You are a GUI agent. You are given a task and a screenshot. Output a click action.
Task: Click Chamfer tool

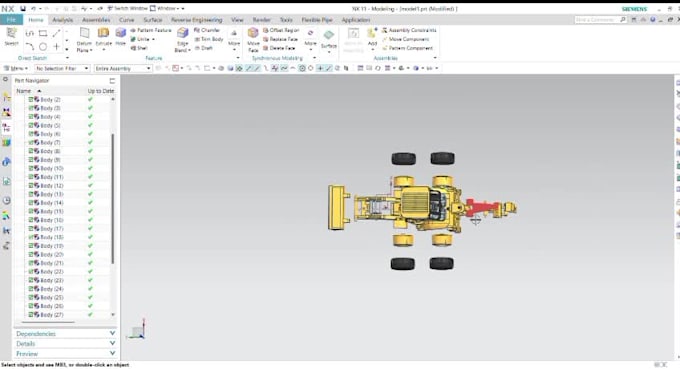207,30
